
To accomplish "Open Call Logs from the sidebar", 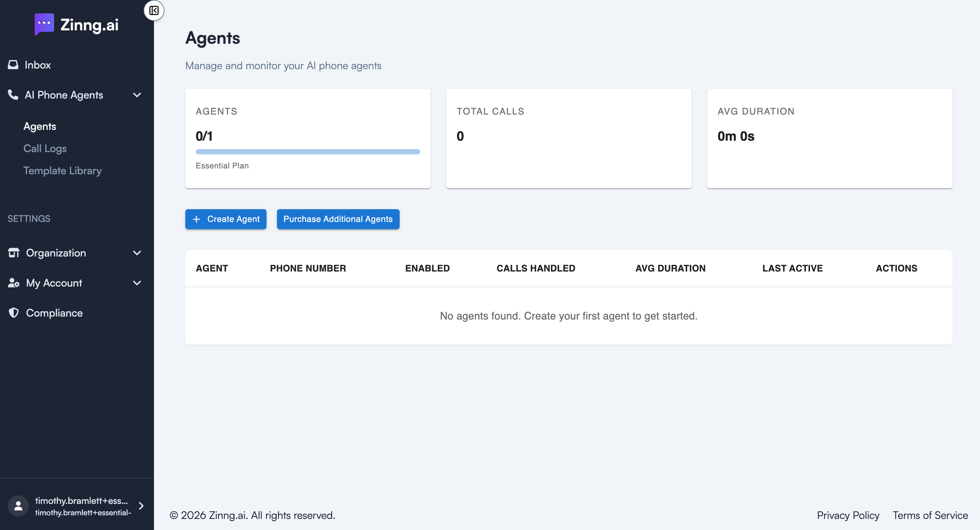I will (x=45, y=148).
